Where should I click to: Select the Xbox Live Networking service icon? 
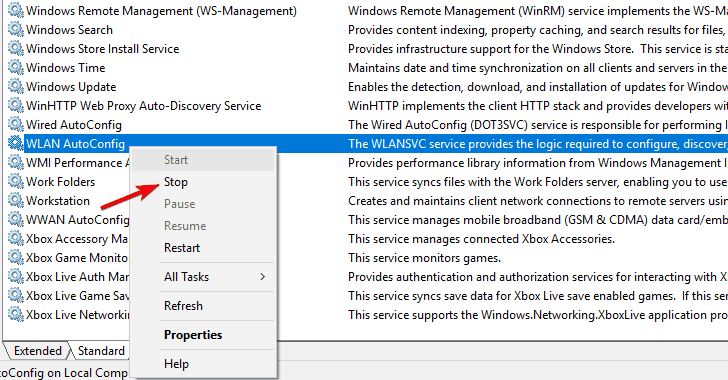16,314
